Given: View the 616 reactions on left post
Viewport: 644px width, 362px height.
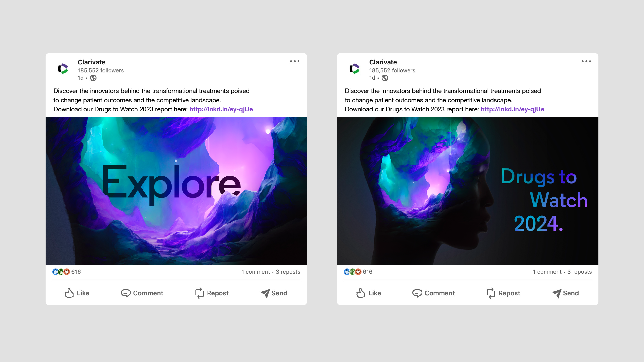Looking at the screenshot, I should 66,272.
